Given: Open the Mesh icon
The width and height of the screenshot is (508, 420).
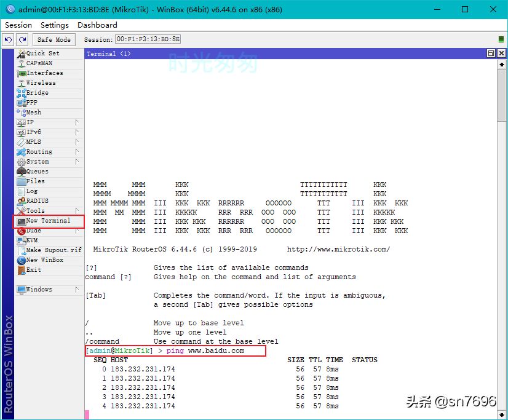Looking at the screenshot, I should (22, 113).
